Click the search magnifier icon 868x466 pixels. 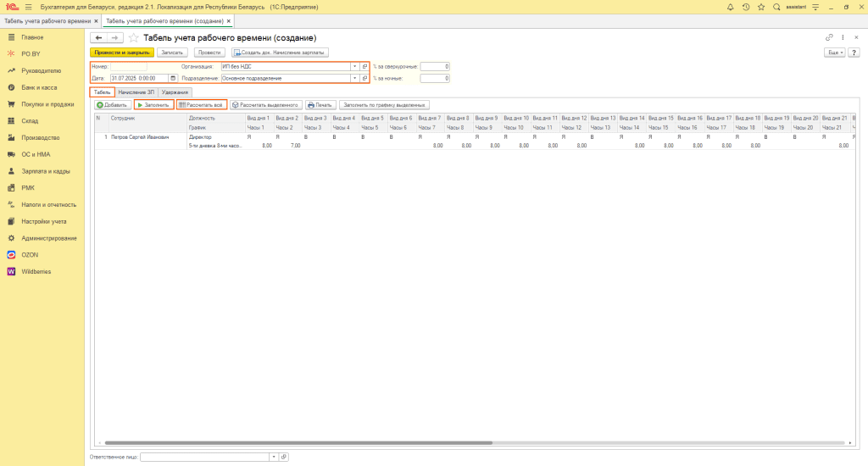[x=776, y=7]
